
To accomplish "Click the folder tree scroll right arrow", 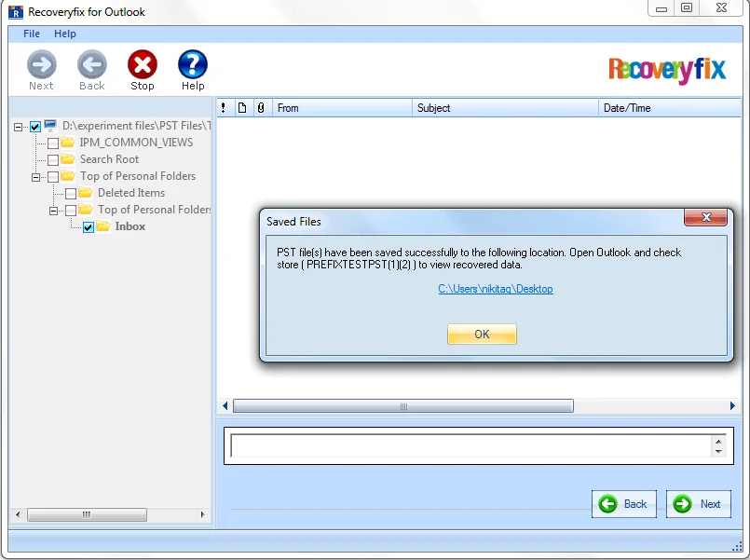I will tap(202, 514).
